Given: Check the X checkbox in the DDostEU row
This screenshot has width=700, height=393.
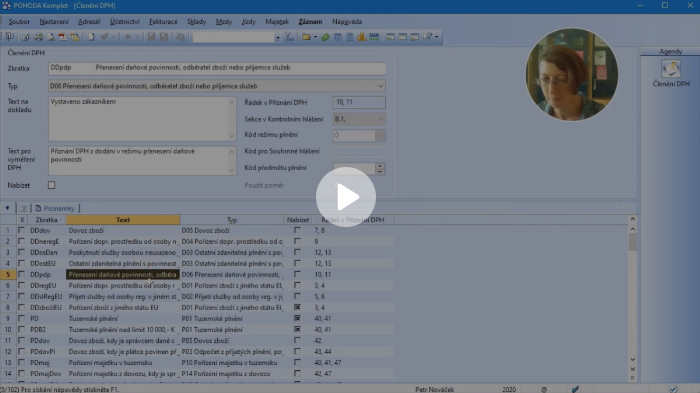Looking at the screenshot, I should coord(21,263).
